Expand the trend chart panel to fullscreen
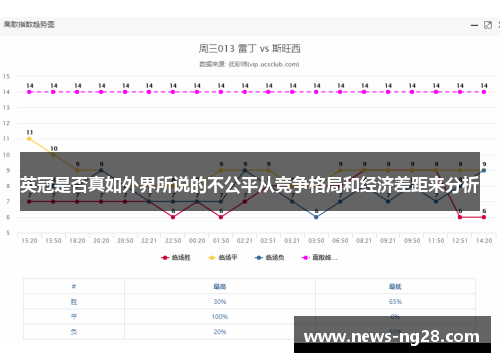The height and width of the screenshot is (362, 500). (x=488, y=25)
